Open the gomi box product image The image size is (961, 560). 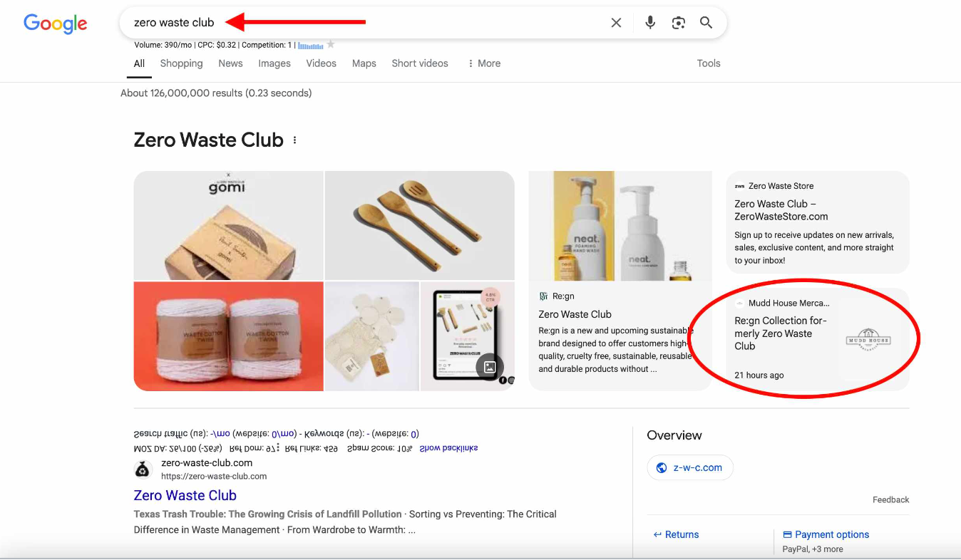[228, 225]
